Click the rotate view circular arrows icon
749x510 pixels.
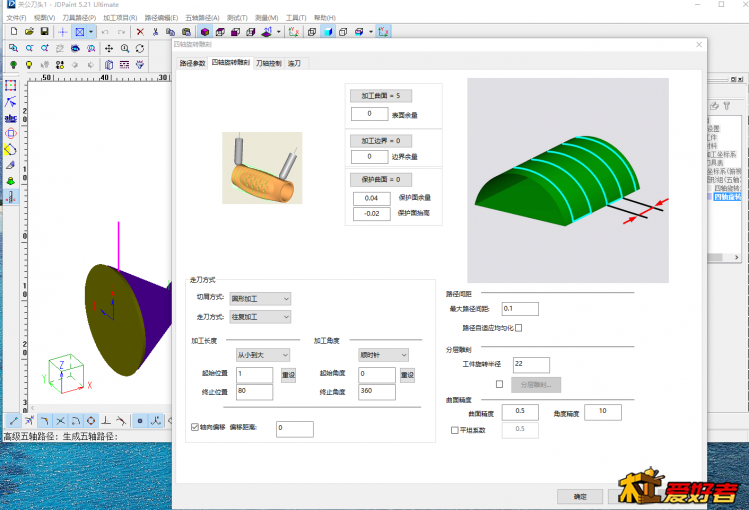(x=139, y=48)
